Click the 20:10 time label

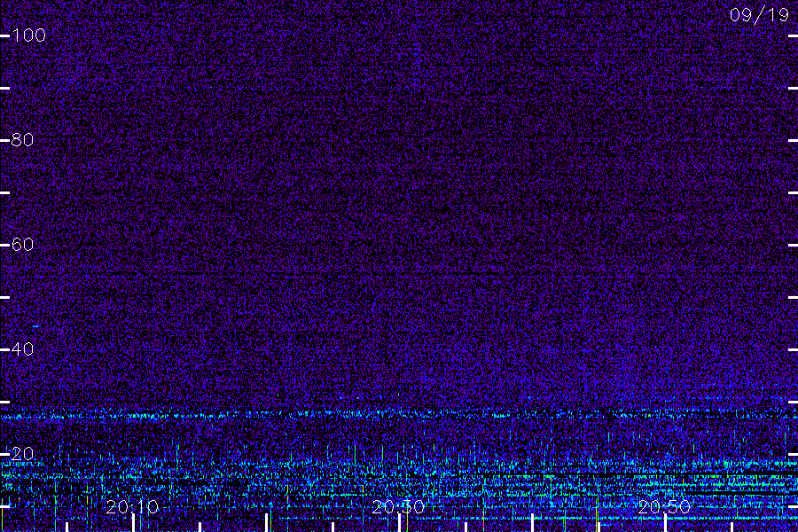click(132, 507)
